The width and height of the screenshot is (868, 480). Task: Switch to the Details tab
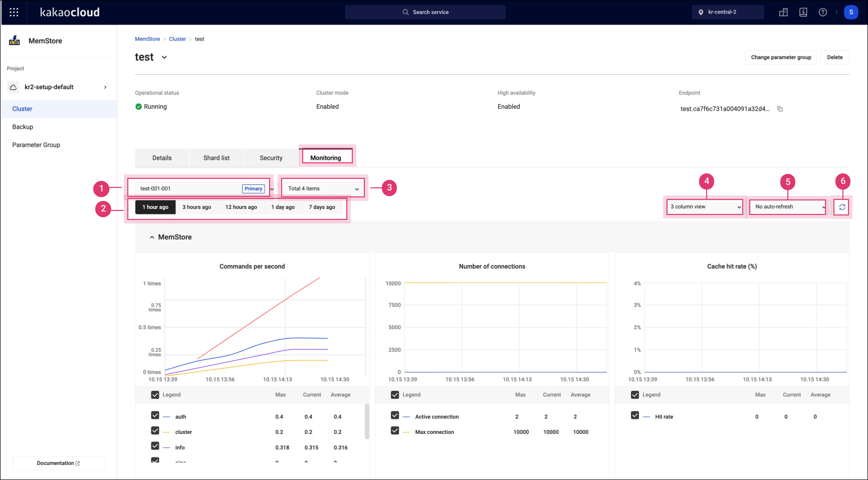click(162, 158)
